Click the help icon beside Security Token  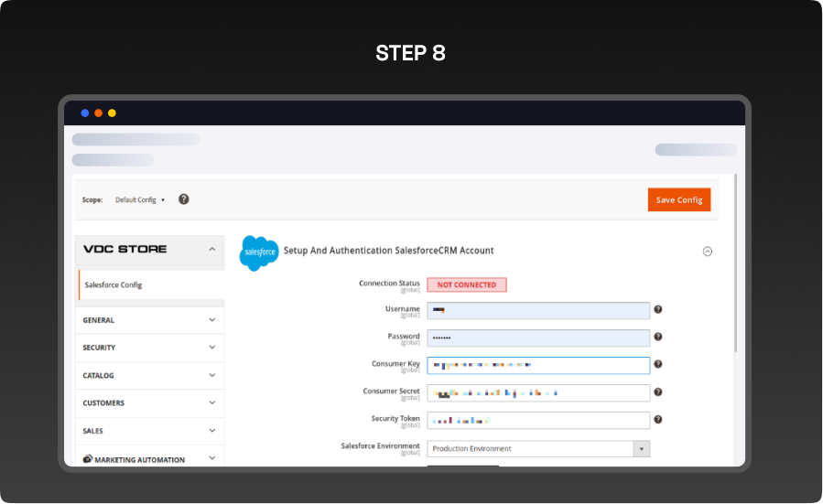coord(657,419)
